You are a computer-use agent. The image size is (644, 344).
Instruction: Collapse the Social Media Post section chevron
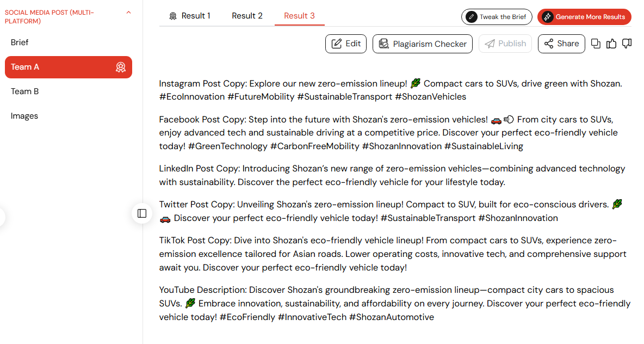(x=128, y=13)
